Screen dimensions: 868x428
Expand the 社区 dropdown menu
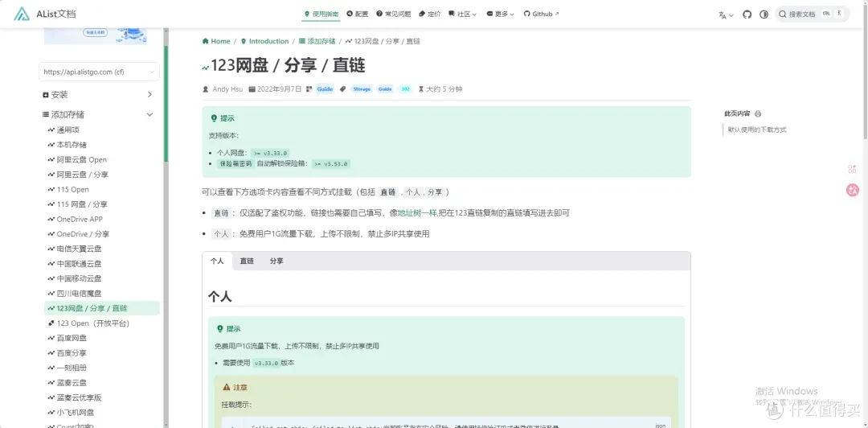coord(462,14)
